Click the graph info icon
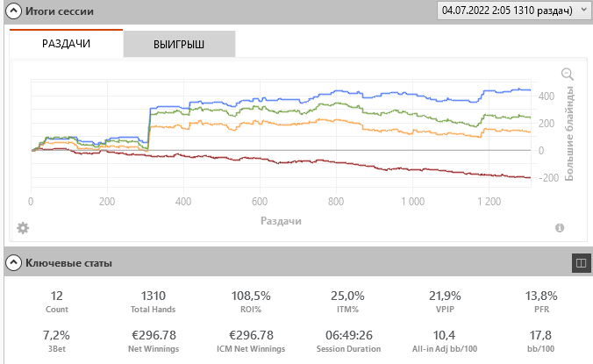The image size is (593, 364). click(560, 228)
